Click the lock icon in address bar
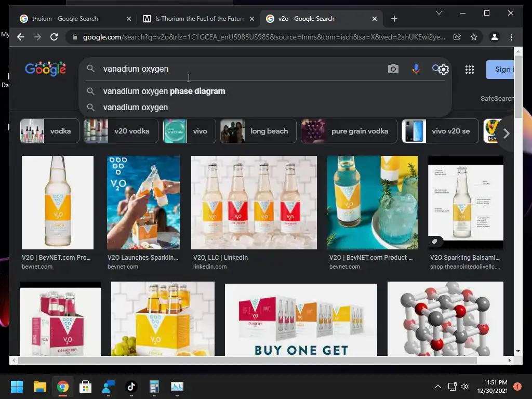Viewport: 532px width, 399px height. click(x=75, y=37)
